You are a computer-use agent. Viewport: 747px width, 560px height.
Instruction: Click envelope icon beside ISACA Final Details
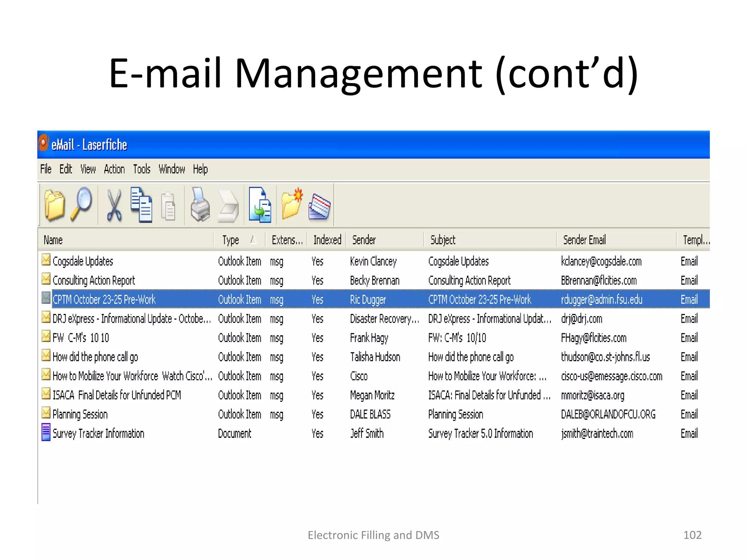46,393
